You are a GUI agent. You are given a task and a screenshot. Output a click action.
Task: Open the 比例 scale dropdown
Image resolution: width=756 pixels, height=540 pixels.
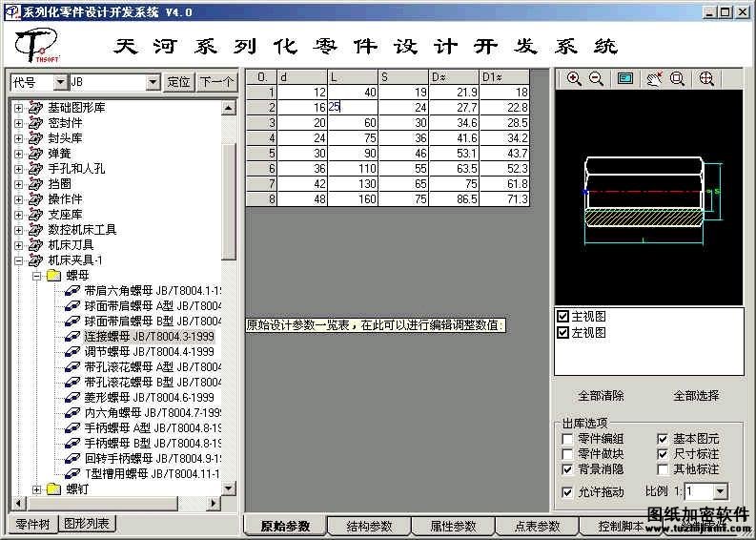721,491
